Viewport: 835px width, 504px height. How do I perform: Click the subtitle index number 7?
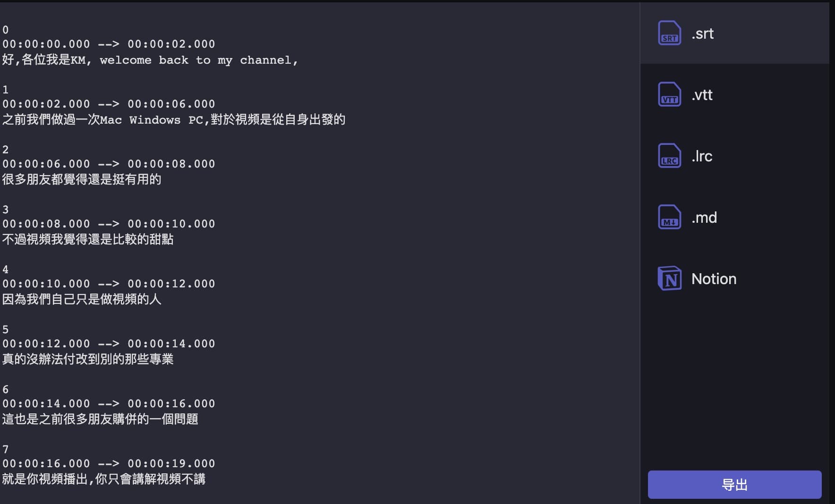pos(6,449)
